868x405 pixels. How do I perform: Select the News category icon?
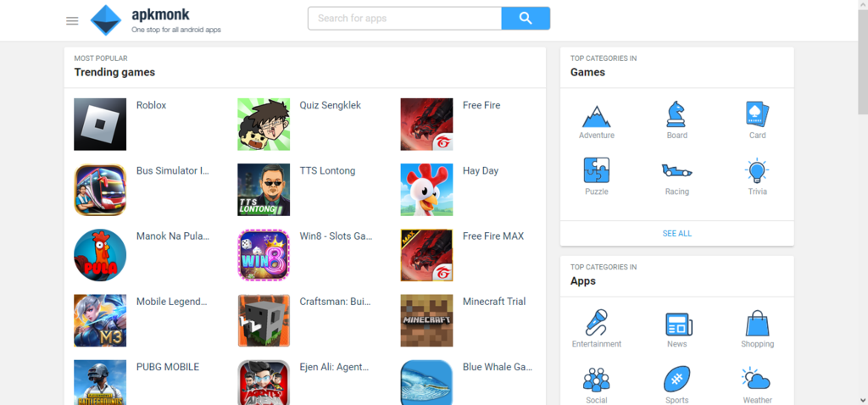(679, 325)
